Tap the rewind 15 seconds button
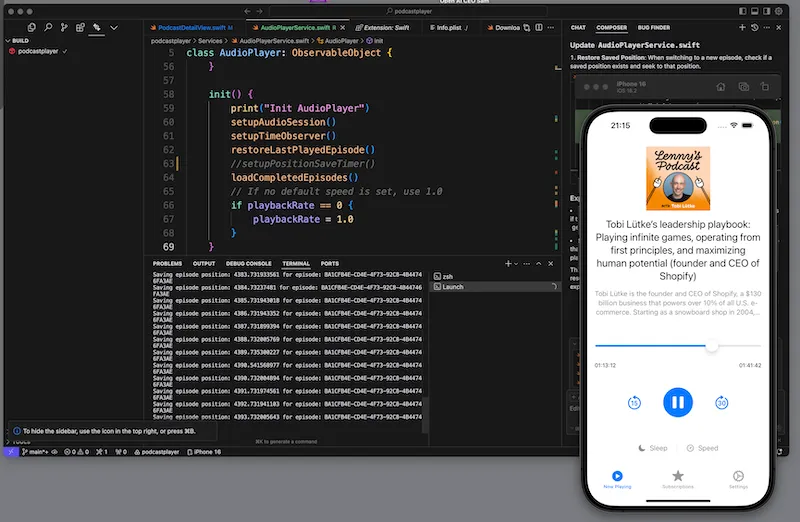 [x=634, y=403]
